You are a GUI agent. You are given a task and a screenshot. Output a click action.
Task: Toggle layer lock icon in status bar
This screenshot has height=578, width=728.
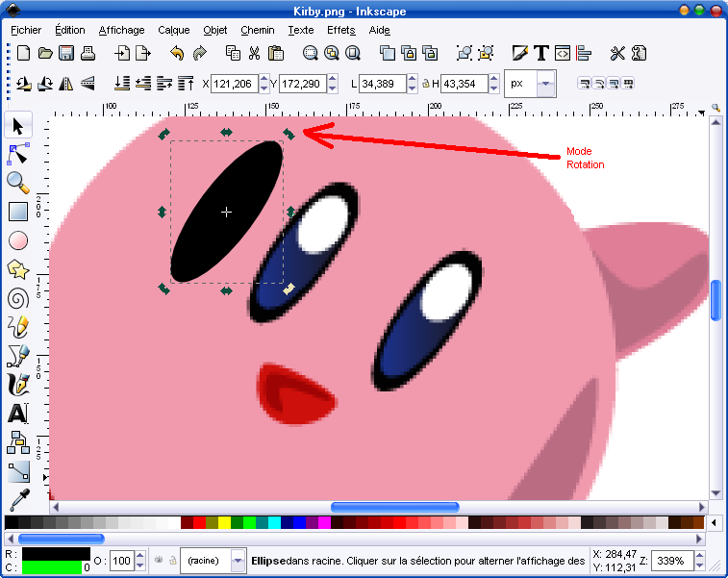tap(173, 561)
